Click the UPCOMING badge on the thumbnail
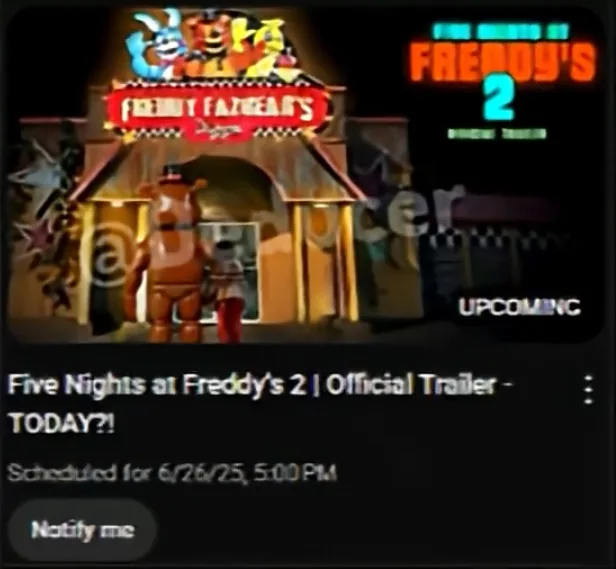 519,307
